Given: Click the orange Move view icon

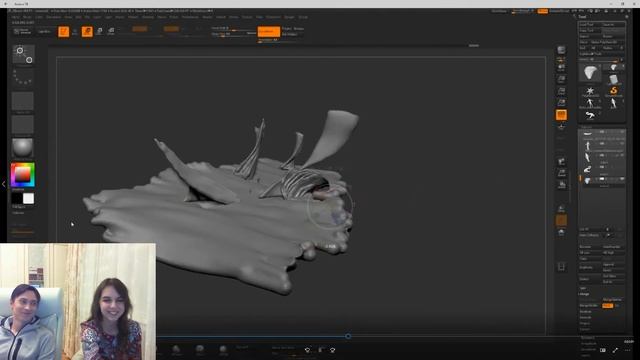Looking at the screenshot, I should point(562,221).
